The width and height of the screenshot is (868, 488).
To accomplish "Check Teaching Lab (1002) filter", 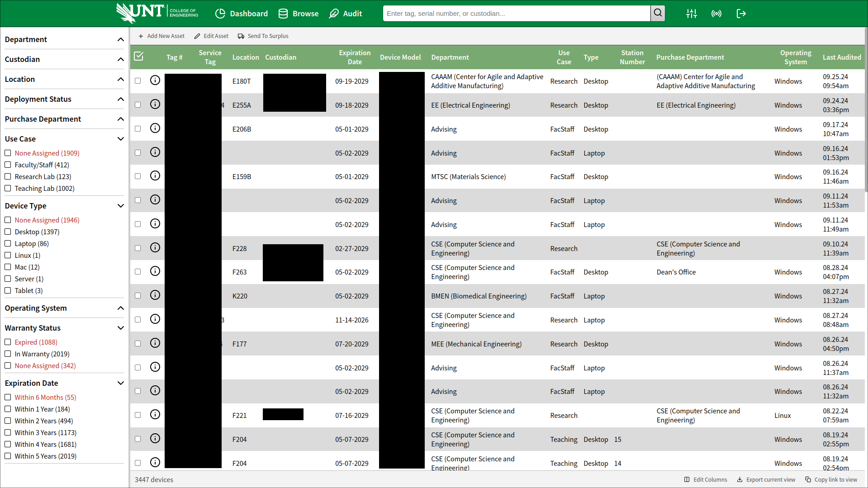I will click(x=8, y=188).
